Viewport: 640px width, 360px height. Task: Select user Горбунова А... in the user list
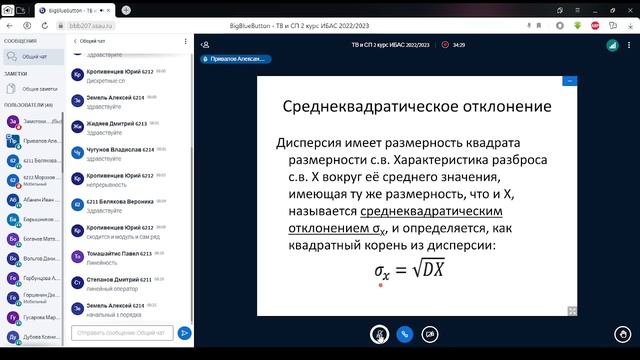[33, 278]
